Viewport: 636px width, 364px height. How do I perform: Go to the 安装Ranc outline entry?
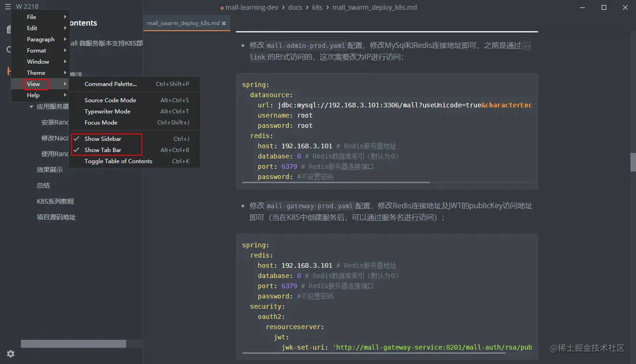55,122
